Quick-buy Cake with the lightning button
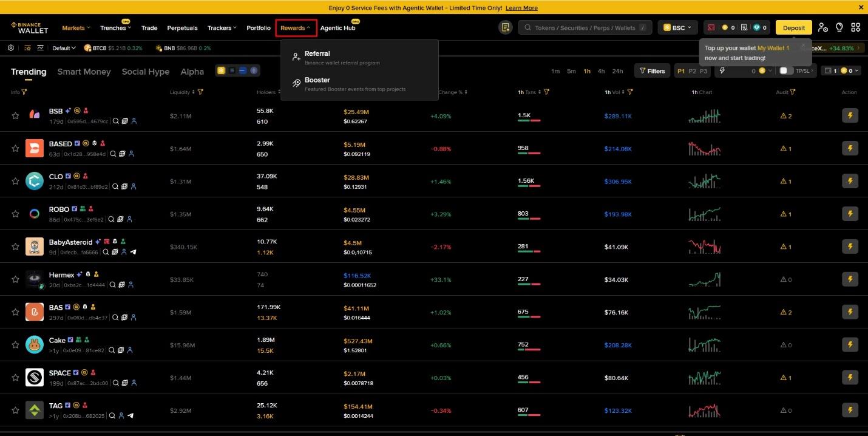 [850, 345]
